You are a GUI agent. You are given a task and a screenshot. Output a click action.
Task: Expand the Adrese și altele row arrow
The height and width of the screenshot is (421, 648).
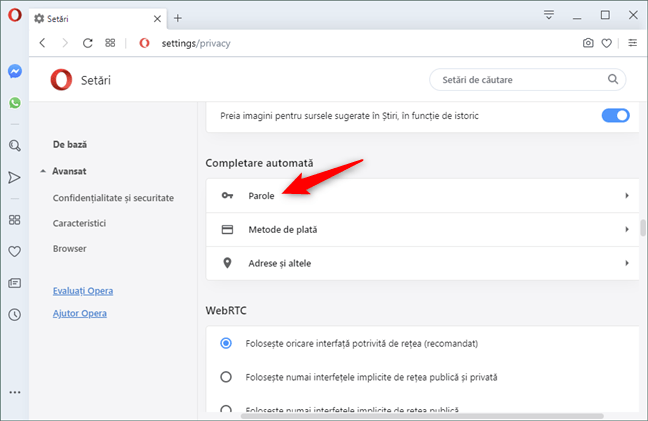coord(627,263)
